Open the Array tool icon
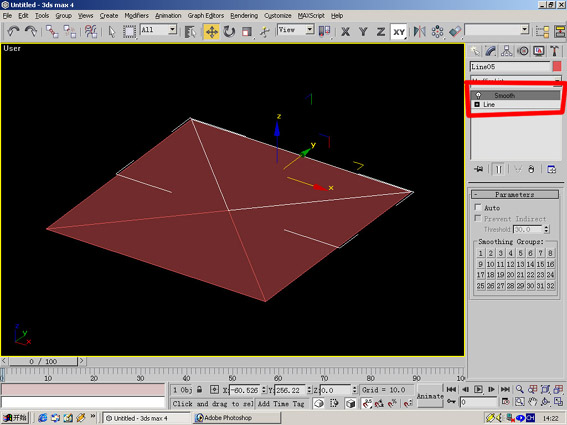 point(437,31)
